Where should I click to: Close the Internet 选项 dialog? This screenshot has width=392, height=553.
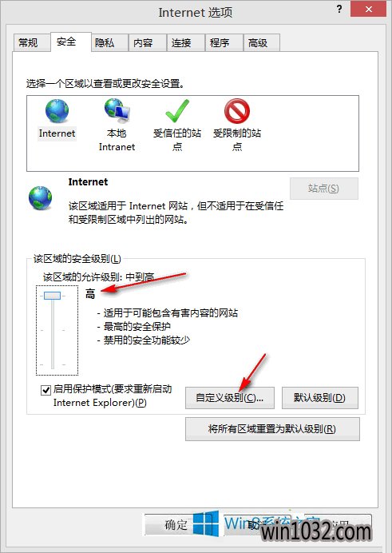pyautogui.click(x=368, y=9)
